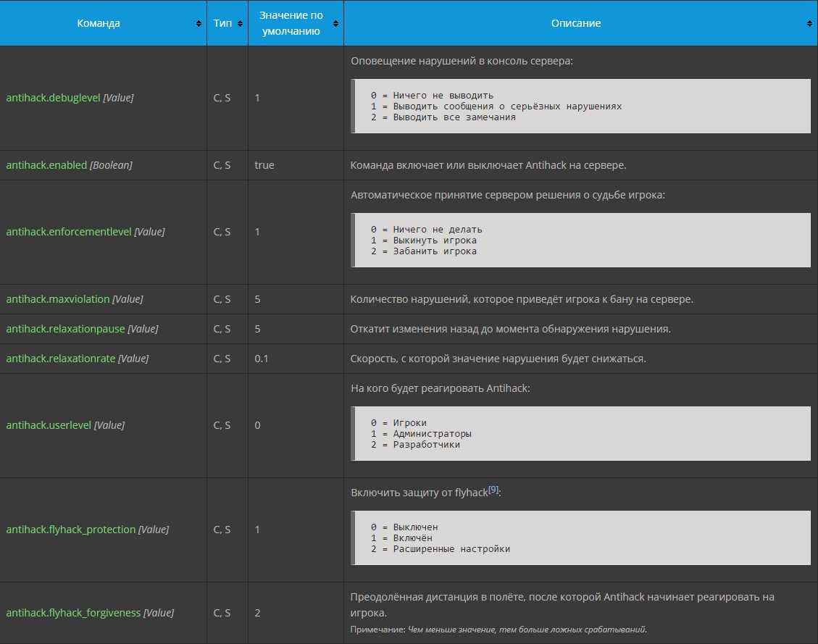Click code line '0 = Игроки'
The height and width of the screenshot is (644, 818).
(398, 423)
